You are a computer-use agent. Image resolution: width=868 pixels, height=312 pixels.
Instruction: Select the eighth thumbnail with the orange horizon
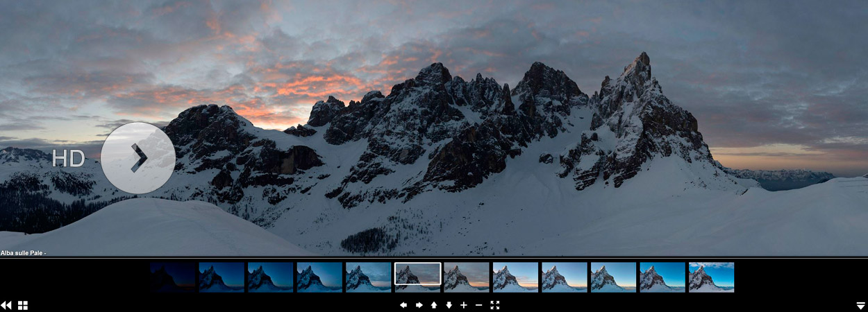(x=516, y=277)
